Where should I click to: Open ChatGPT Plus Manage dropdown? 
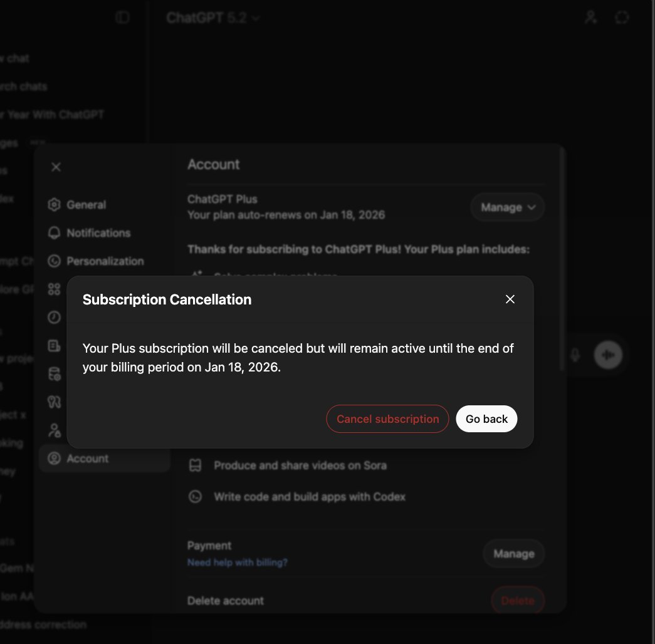(508, 207)
